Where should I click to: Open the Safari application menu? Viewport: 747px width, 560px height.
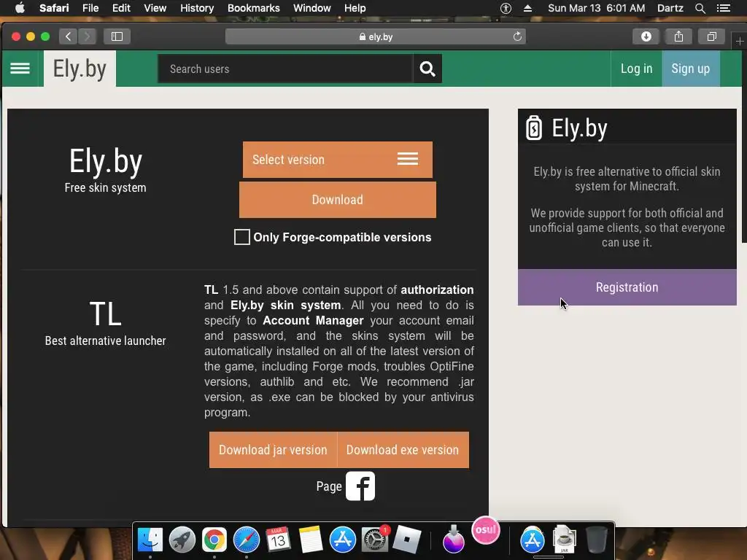click(x=54, y=8)
